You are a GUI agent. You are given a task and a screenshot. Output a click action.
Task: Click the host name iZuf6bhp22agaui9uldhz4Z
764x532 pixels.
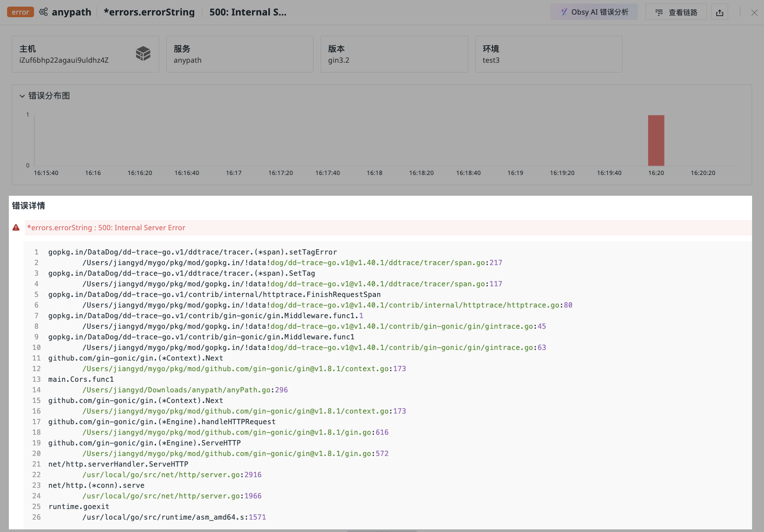pos(64,60)
